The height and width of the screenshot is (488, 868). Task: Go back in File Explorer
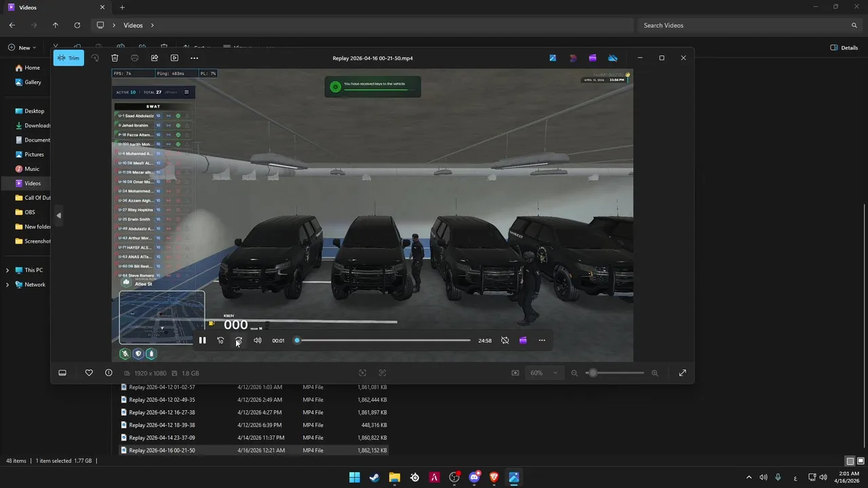pos(12,25)
